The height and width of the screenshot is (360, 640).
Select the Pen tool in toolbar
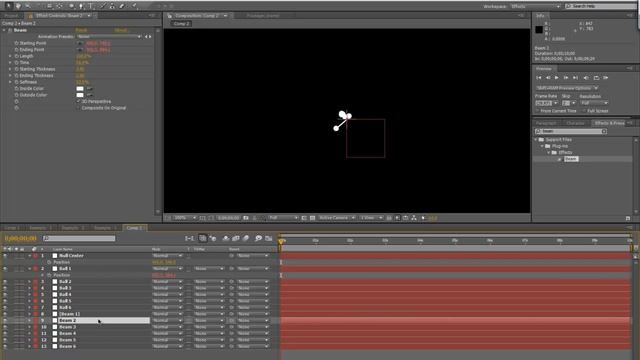click(81, 6)
